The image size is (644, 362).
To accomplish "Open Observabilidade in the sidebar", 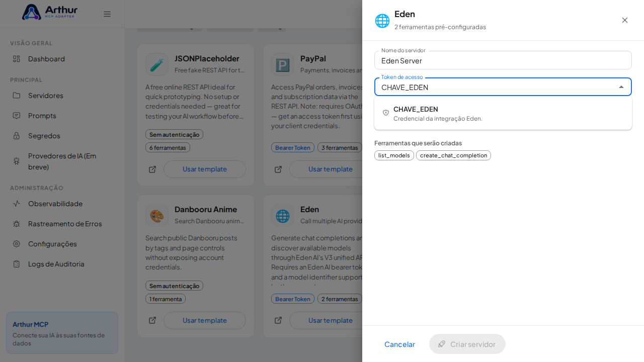I will pyautogui.click(x=62, y=204).
